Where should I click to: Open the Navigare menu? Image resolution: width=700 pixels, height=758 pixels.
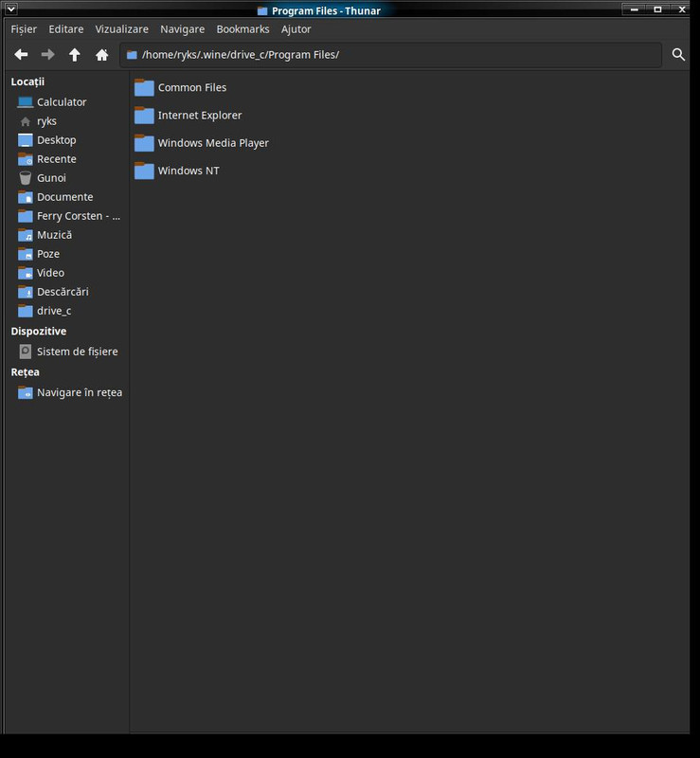coord(182,29)
